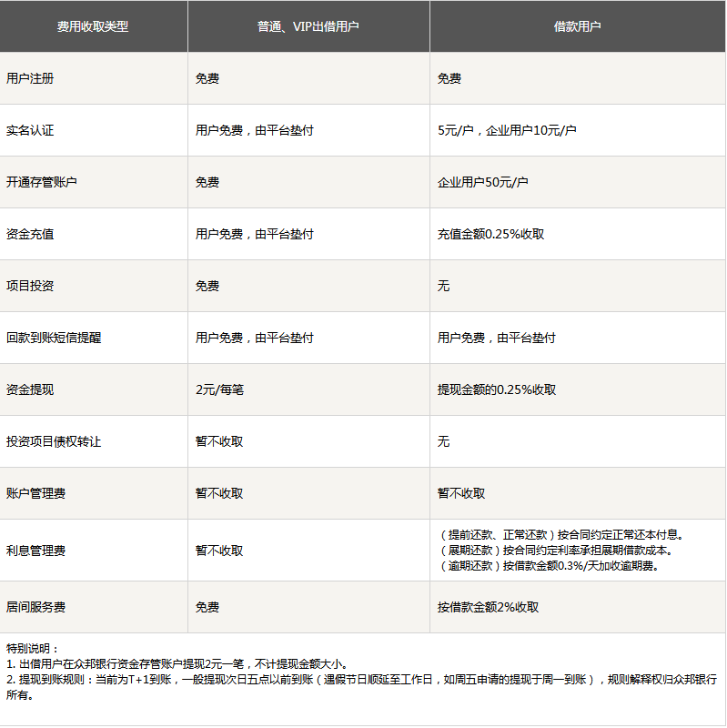Viewport: 727px width, 728px height.
Task: Click 免费 for lenders in 用户注册 row
Action: pyautogui.click(x=207, y=78)
